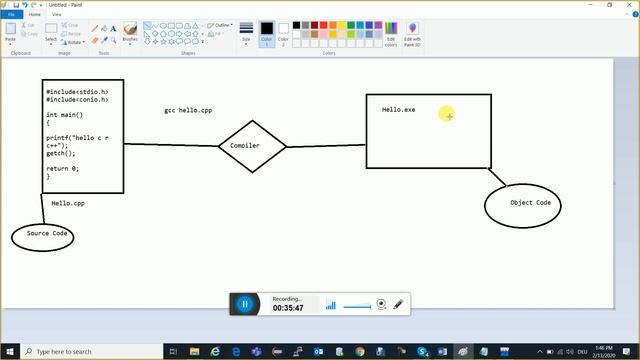640x360 pixels.
Task: Click the gcc hello.cpp text on canvas
Action: [x=188, y=110]
